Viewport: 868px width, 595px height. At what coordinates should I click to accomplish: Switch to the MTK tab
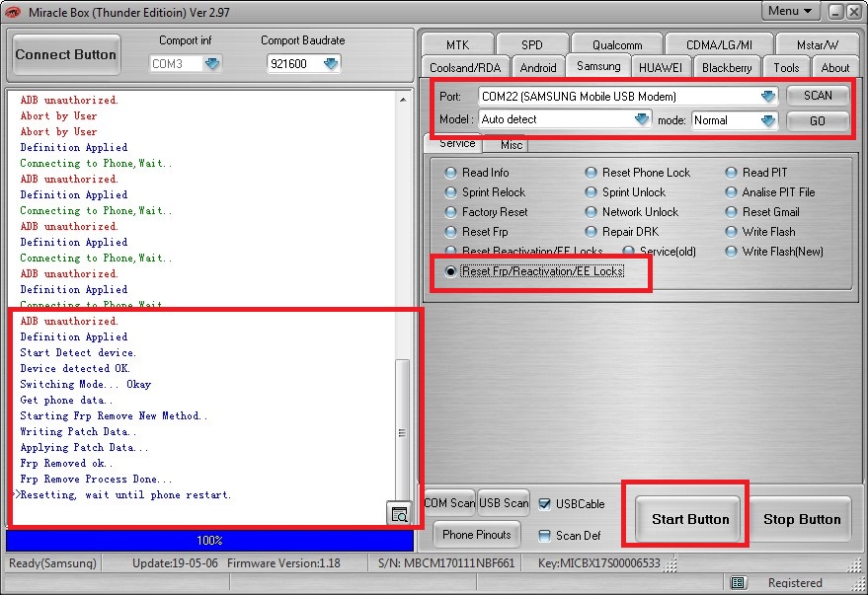coord(457,44)
